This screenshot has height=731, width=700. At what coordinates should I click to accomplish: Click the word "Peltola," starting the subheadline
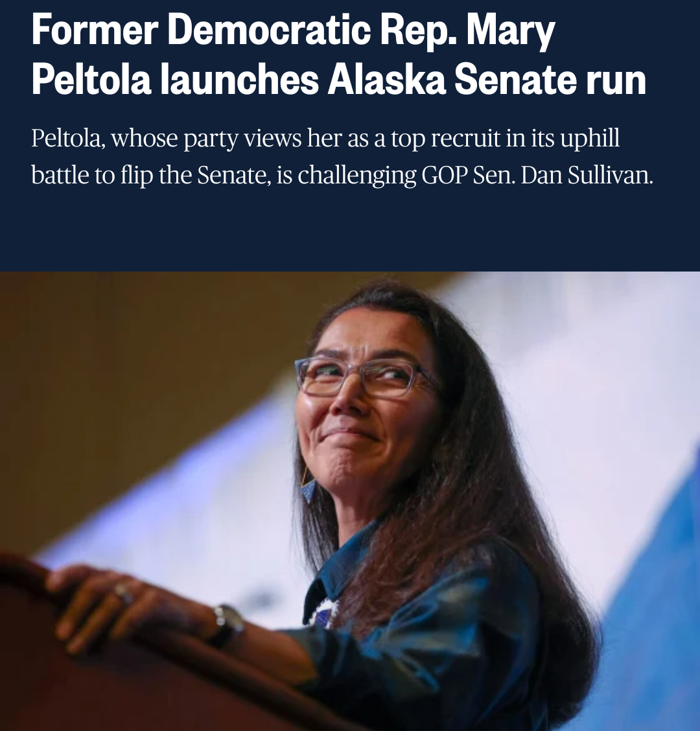coord(67,139)
